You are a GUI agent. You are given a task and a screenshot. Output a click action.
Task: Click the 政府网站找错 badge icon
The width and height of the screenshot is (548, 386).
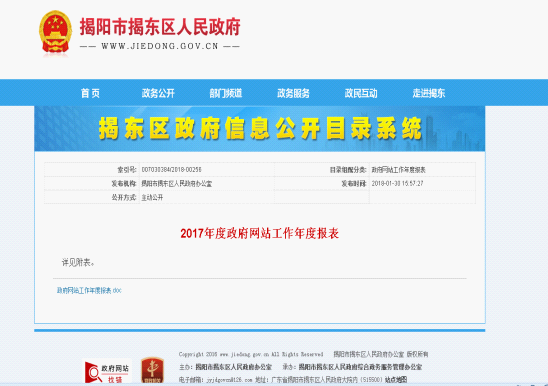click(107, 372)
